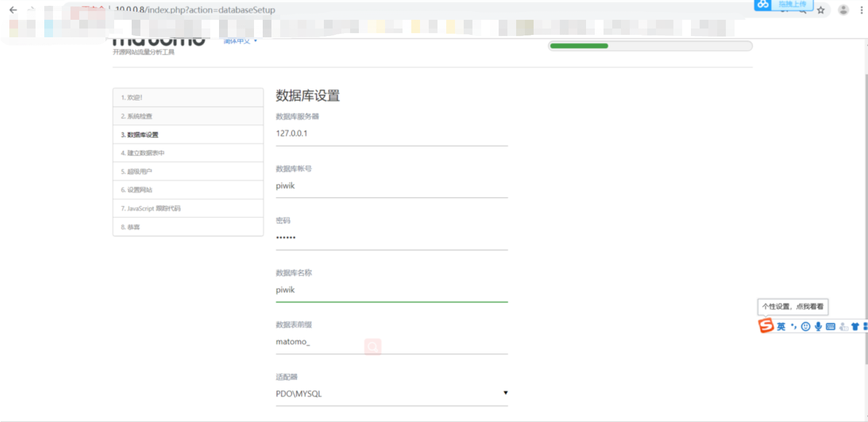Click the 数据库帐号 label
868x422 pixels.
294,169
